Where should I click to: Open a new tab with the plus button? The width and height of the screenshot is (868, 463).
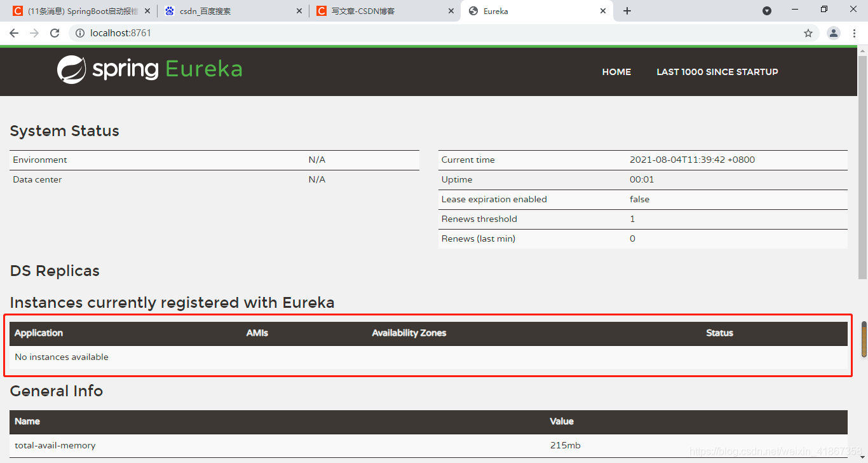(627, 11)
